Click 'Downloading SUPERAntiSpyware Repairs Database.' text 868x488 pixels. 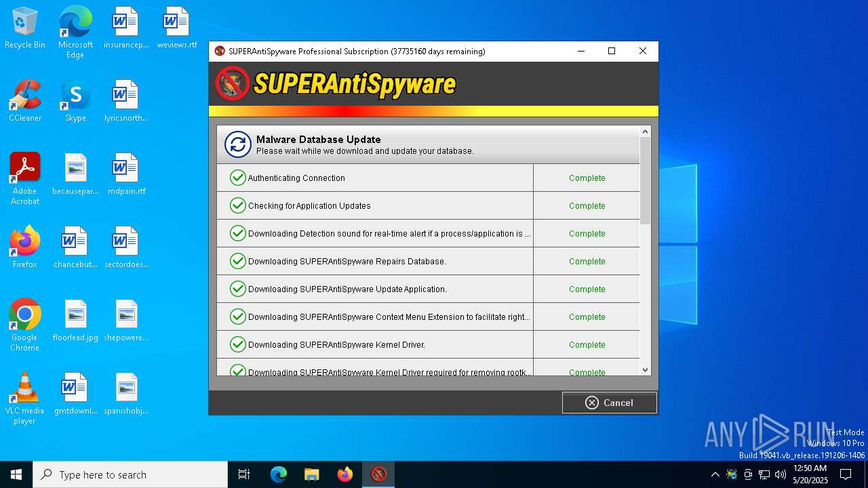point(347,262)
